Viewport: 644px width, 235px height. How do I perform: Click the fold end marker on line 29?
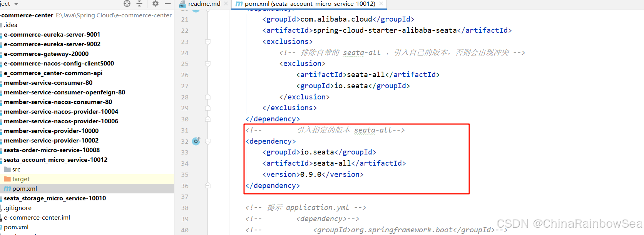coord(208,108)
